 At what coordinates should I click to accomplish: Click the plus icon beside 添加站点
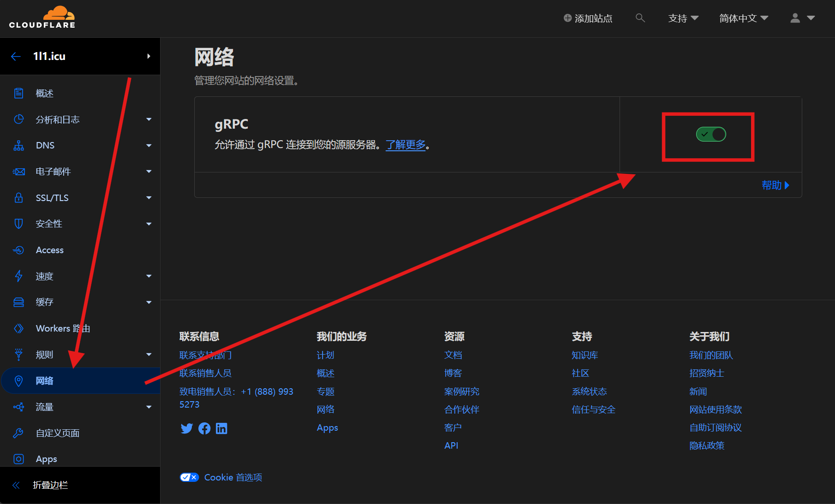[x=567, y=18]
